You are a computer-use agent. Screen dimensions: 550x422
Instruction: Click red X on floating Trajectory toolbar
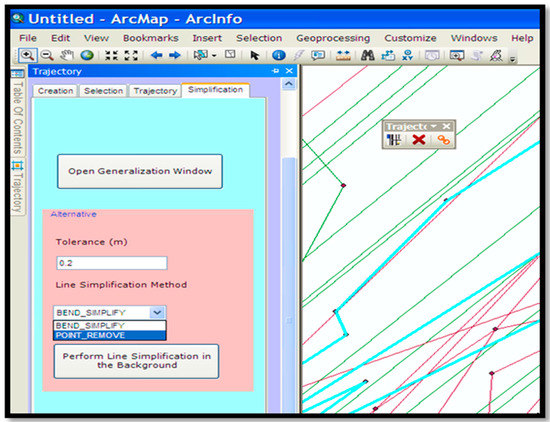[419, 140]
